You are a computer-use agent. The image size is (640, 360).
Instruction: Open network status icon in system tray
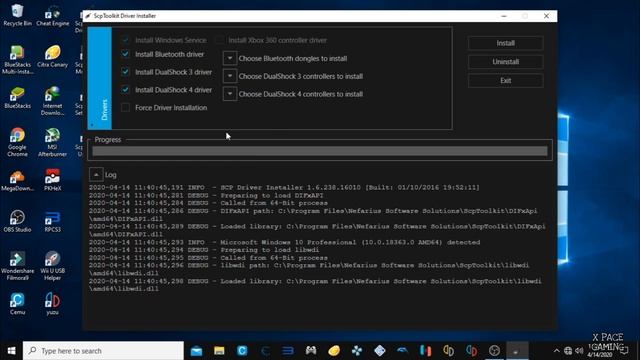click(x=568, y=351)
